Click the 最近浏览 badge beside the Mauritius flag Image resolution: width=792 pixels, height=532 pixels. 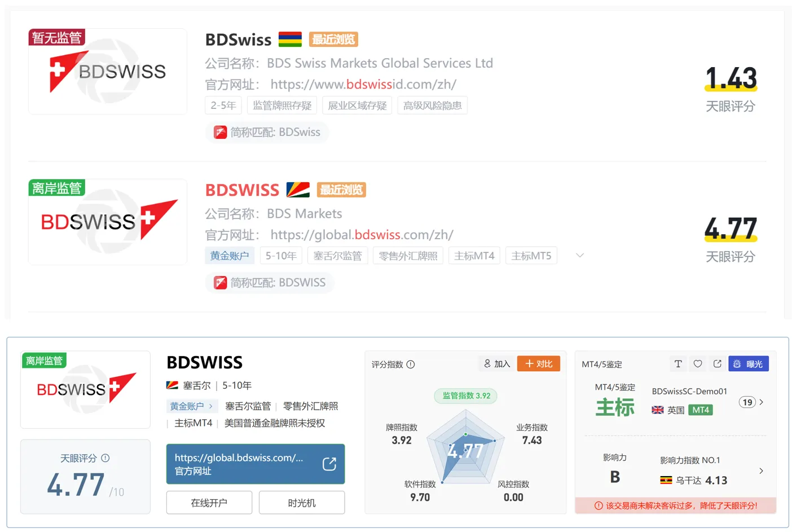[333, 39]
